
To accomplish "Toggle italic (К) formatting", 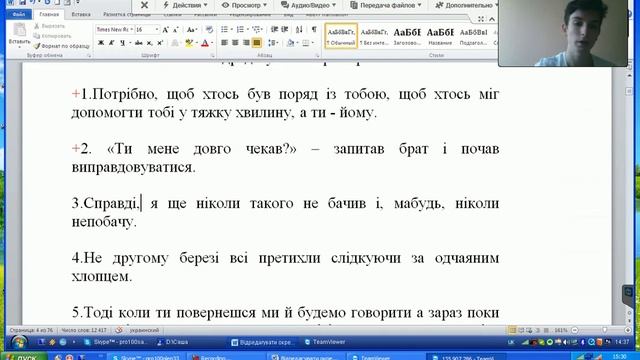I will 111,42.
